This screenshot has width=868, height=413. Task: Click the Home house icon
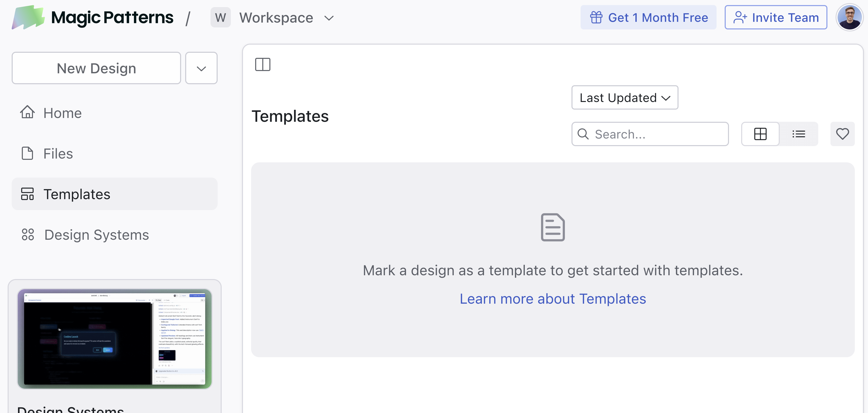coord(27,113)
